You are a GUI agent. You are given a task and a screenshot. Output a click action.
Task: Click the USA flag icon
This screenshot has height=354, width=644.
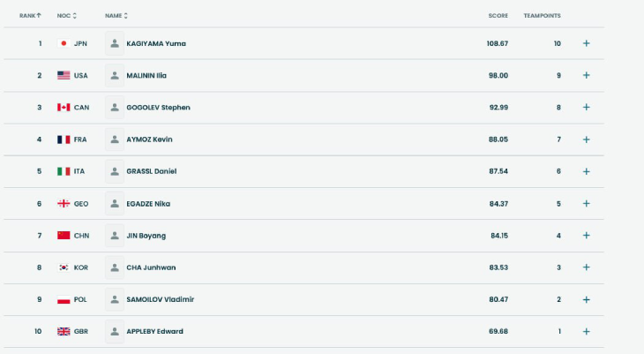64,75
